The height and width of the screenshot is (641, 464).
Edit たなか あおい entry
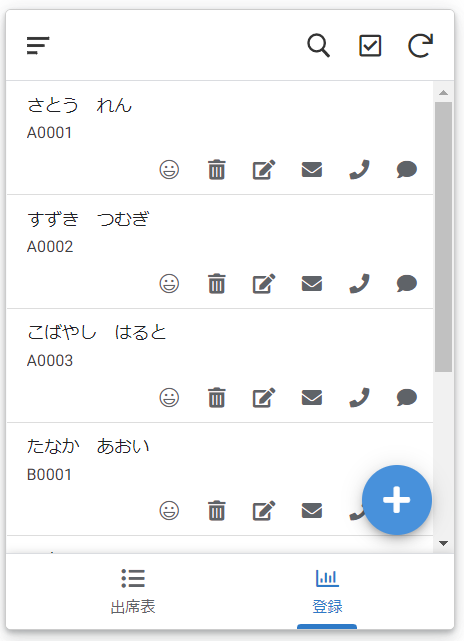pos(264,511)
